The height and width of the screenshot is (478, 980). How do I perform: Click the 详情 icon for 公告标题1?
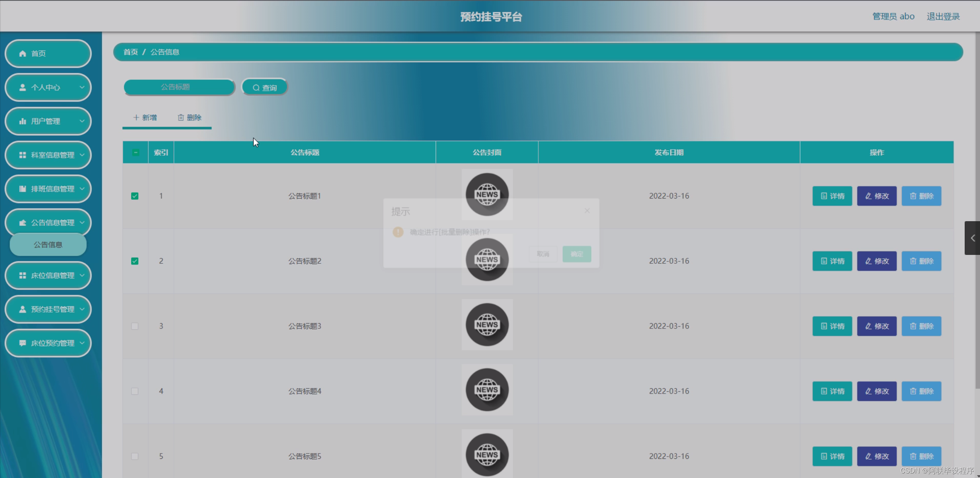coord(833,196)
